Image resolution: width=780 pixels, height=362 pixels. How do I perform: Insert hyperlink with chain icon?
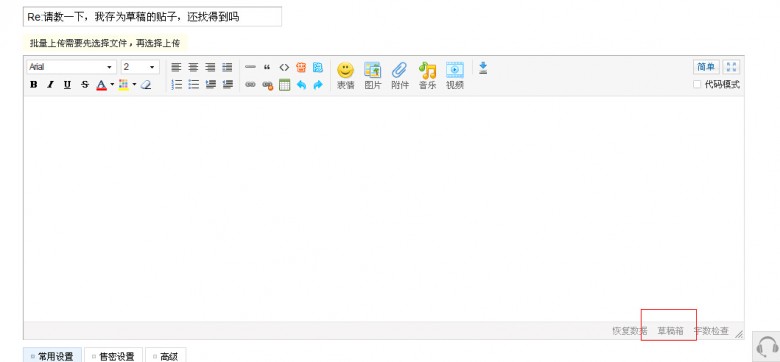click(x=250, y=85)
